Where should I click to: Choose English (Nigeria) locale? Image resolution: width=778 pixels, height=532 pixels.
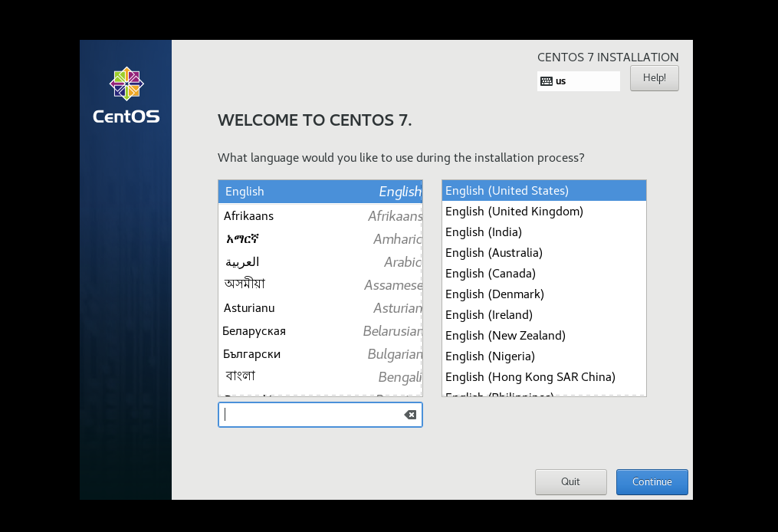click(x=544, y=356)
